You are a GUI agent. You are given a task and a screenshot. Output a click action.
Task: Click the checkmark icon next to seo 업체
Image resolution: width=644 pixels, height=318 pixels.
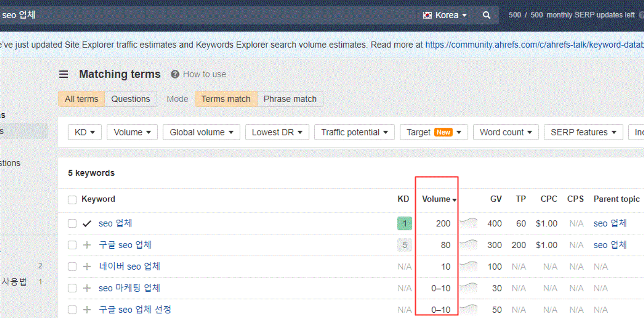pos(87,224)
